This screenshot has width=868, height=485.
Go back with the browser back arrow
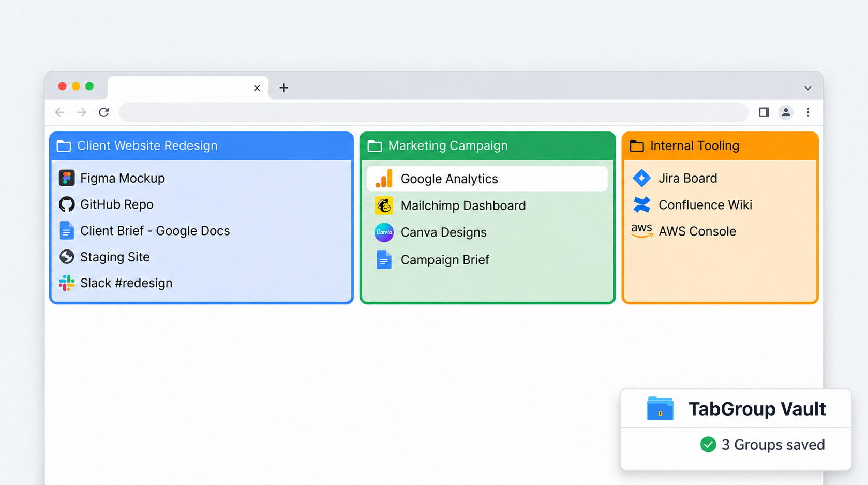59,112
